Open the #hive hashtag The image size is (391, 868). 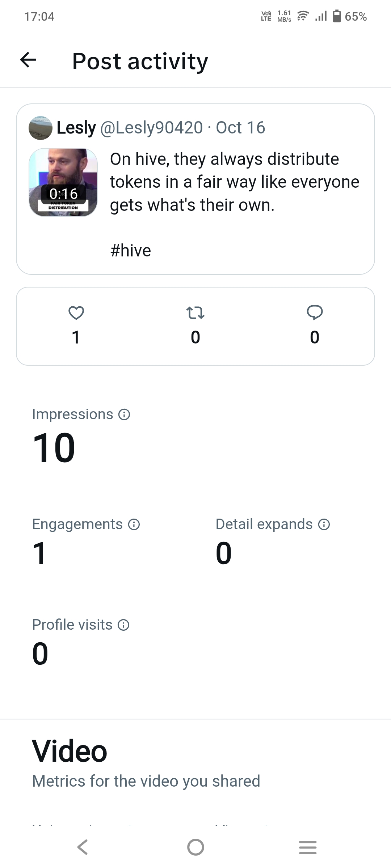(x=131, y=251)
